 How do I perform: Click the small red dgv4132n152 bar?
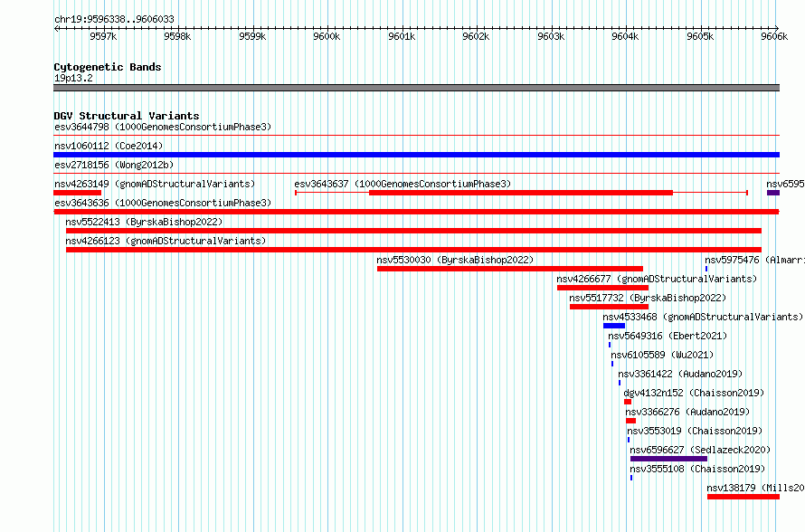[x=628, y=402]
